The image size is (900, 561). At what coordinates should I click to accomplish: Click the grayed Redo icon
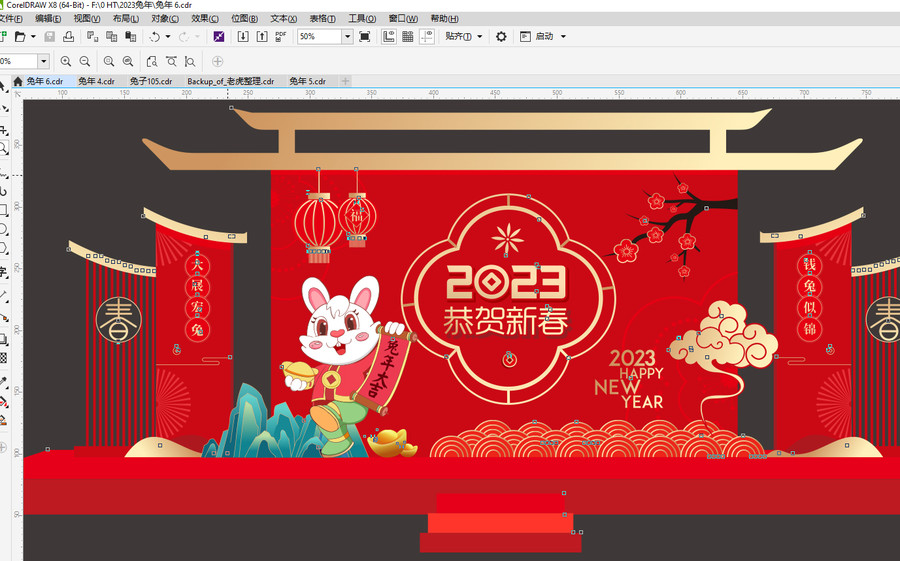click(184, 37)
